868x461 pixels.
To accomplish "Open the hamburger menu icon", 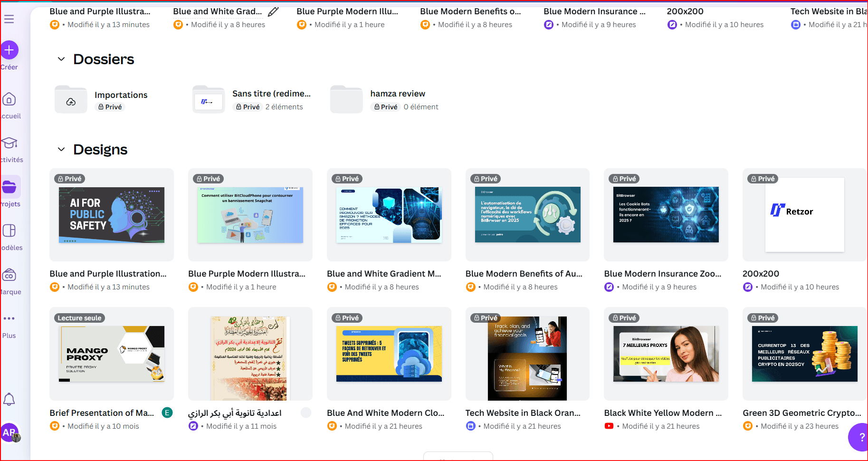I will (9, 19).
